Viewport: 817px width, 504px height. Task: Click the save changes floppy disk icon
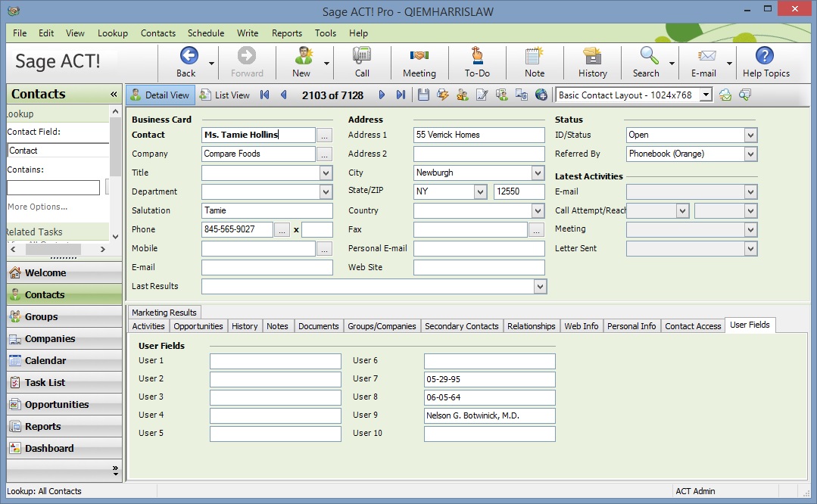click(424, 95)
